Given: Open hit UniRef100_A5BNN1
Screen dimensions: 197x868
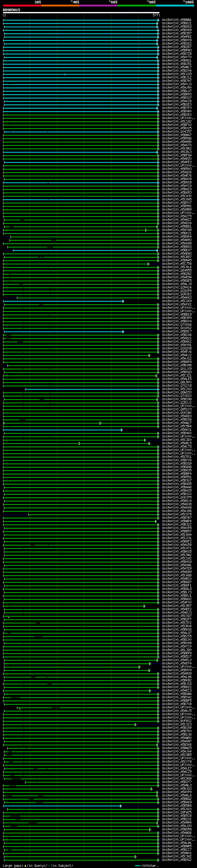Looking at the screenshot, I should click(x=176, y=20).
